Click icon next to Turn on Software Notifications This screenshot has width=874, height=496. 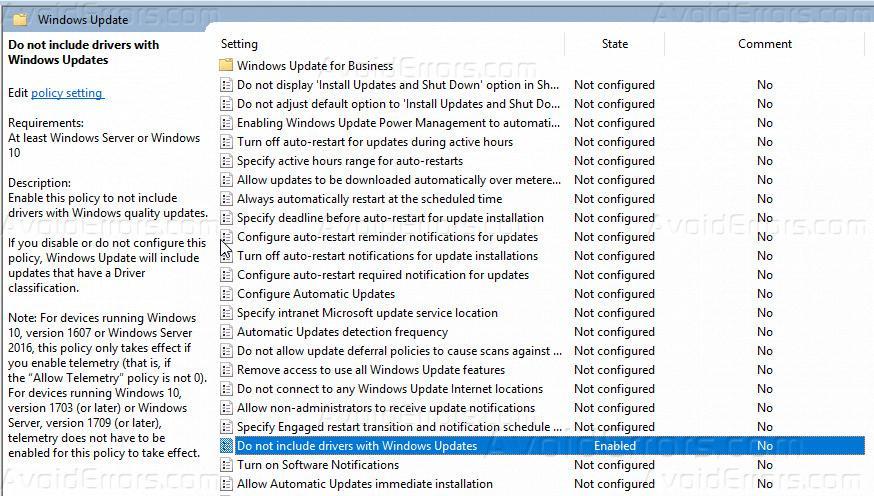coord(226,465)
